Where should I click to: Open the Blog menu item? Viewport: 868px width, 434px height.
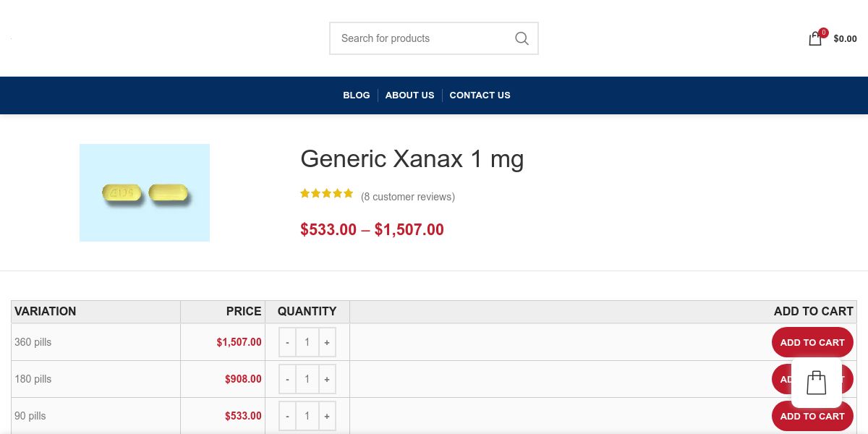point(356,95)
